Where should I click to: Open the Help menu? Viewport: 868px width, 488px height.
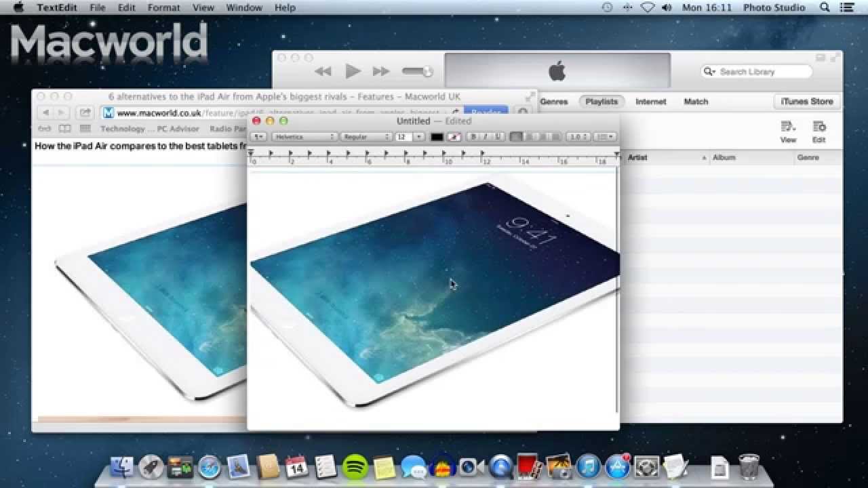click(x=285, y=7)
